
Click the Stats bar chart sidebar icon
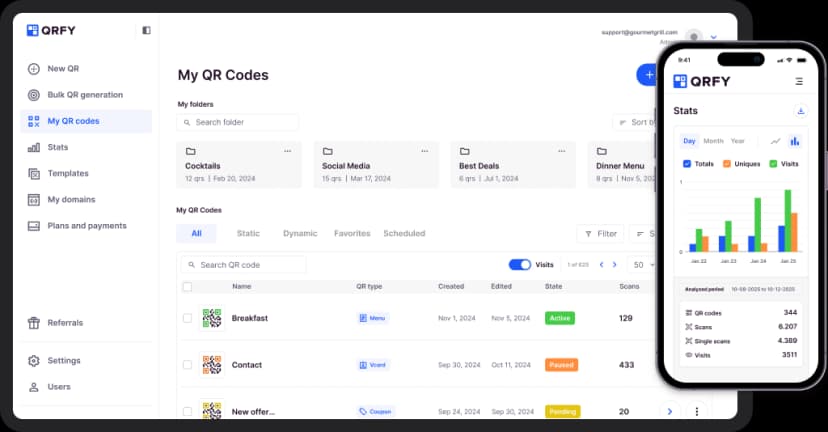(34, 147)
